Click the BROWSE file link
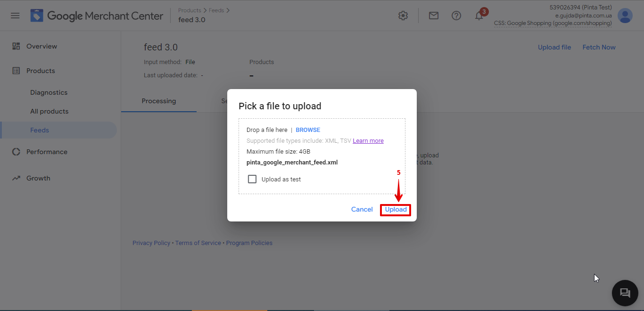 point(308,130)
